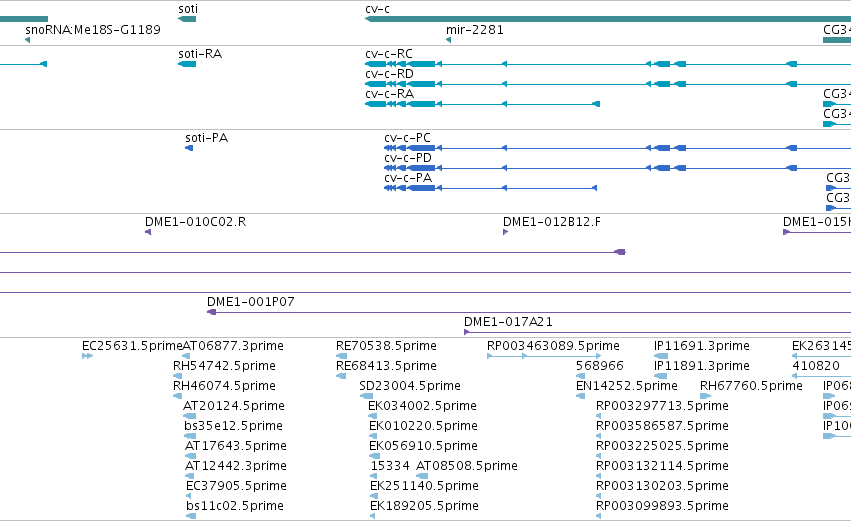Select the cv-c-PA protein label
Image resolution: width=851 pixels, height=521 pixels.
pyautogui.click(x=408, y=178)
